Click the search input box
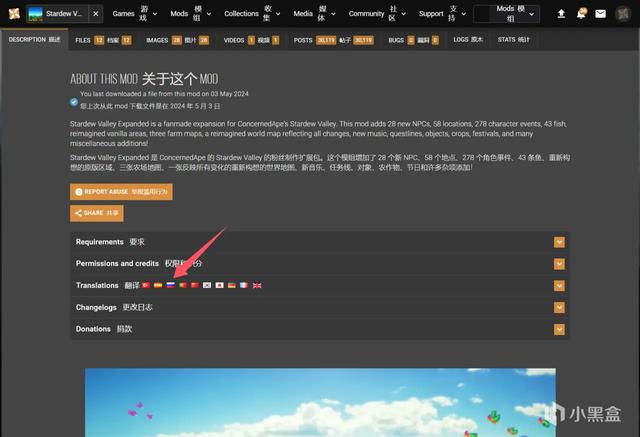 482,14
